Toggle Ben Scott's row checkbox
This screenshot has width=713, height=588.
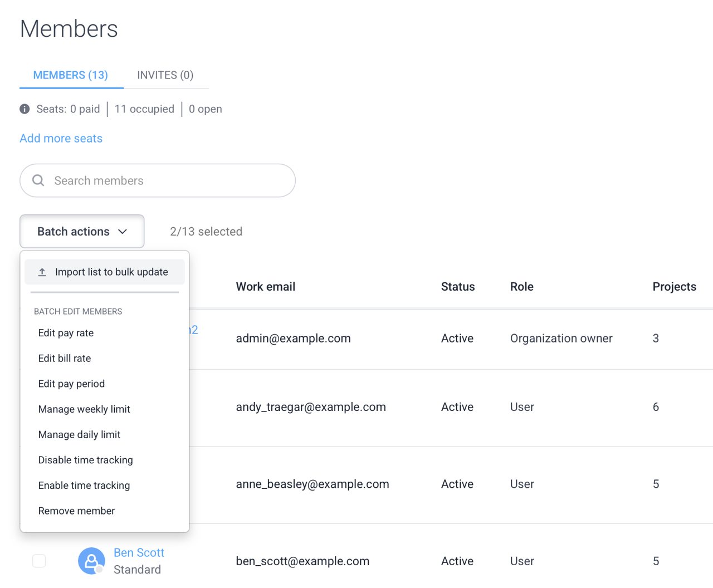(39, 561)
